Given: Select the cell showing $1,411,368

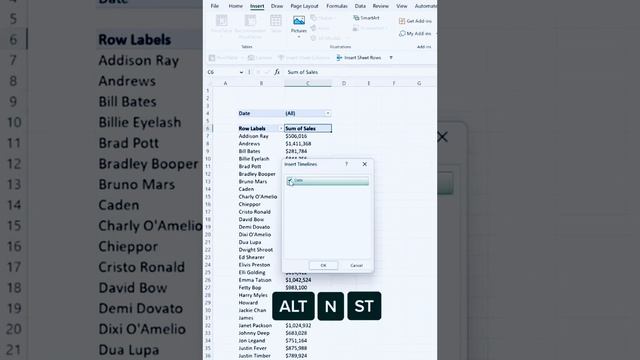Looking at the screenshot, I should point(308,144).
